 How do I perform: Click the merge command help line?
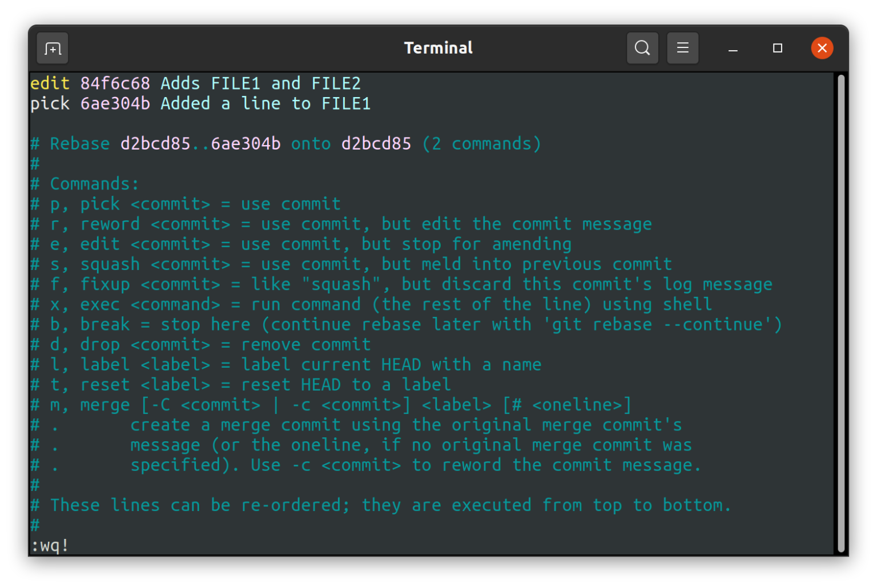coord(331,404)
